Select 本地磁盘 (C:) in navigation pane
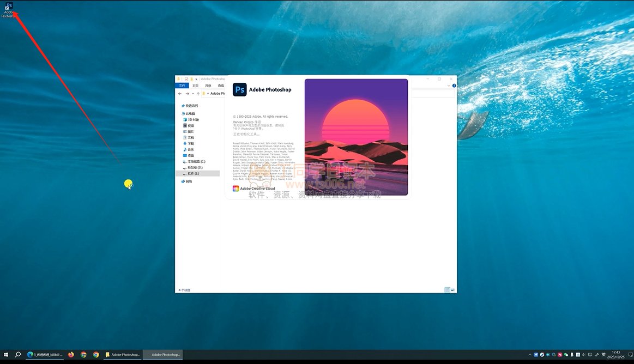 click(x=196, y=161)
